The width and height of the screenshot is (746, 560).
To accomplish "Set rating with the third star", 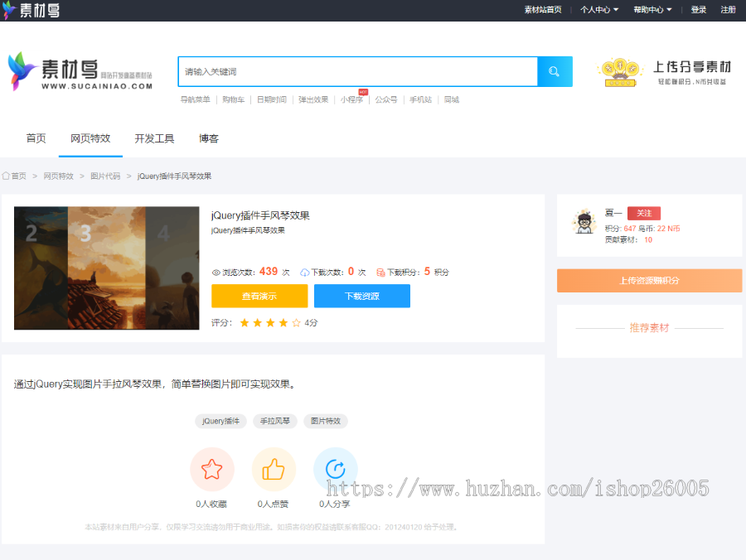I will point(270,323).
